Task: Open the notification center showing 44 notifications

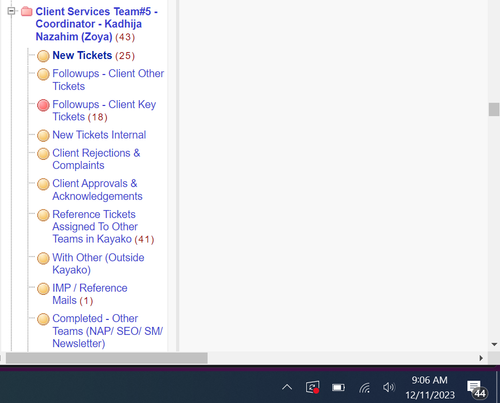Action: (x=477, y=389)
